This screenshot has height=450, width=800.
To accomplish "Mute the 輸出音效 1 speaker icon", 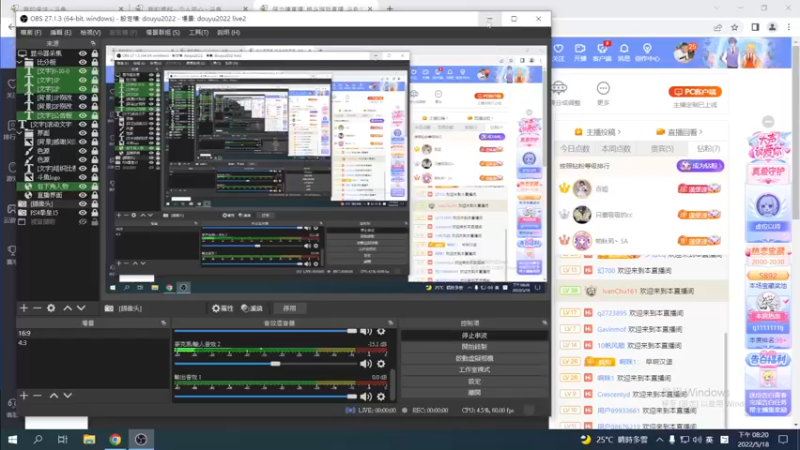I will pyautogui.click(x=366, y=396).
